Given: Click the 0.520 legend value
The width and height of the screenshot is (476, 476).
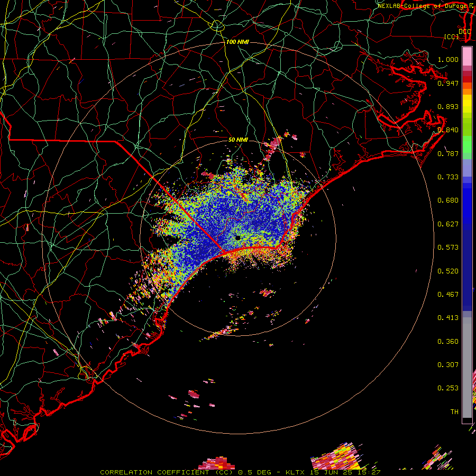Looking at the screenshot, I should tap(448, 271).
